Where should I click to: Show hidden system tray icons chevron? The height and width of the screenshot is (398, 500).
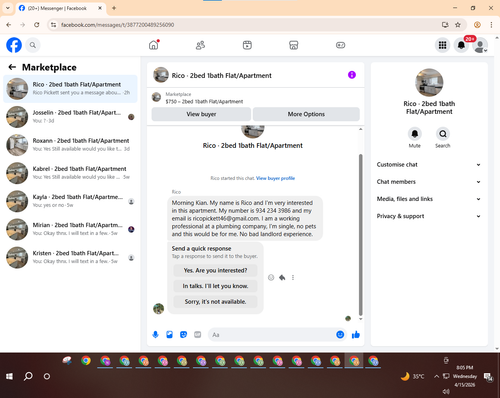coord(436,376)
